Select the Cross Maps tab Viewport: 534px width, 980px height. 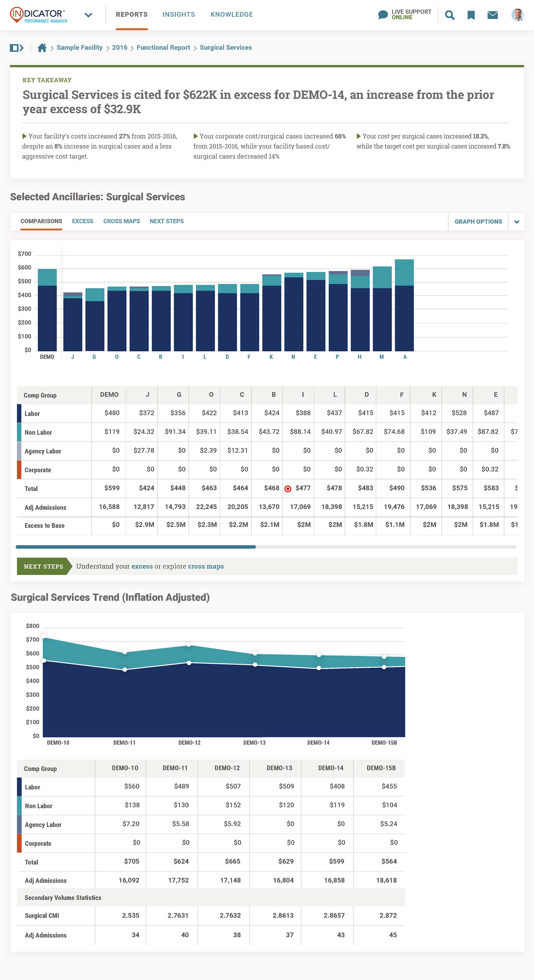[122, 221]
